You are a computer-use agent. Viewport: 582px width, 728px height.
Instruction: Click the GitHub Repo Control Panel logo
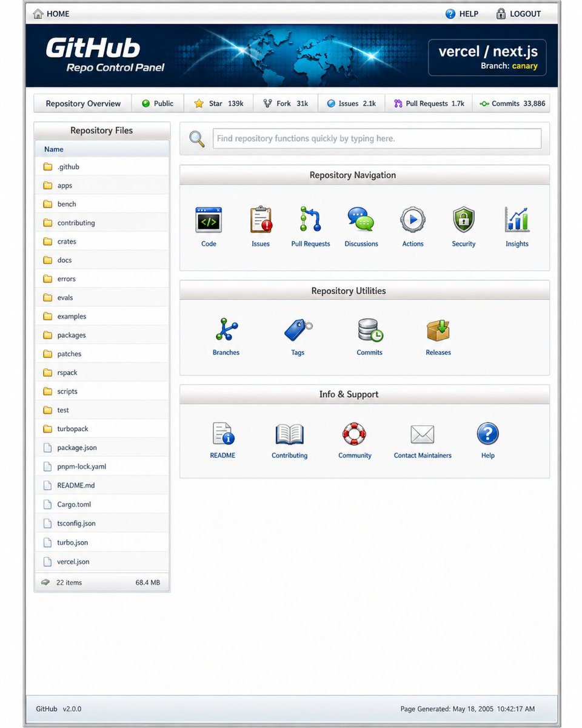pos(105,55)
